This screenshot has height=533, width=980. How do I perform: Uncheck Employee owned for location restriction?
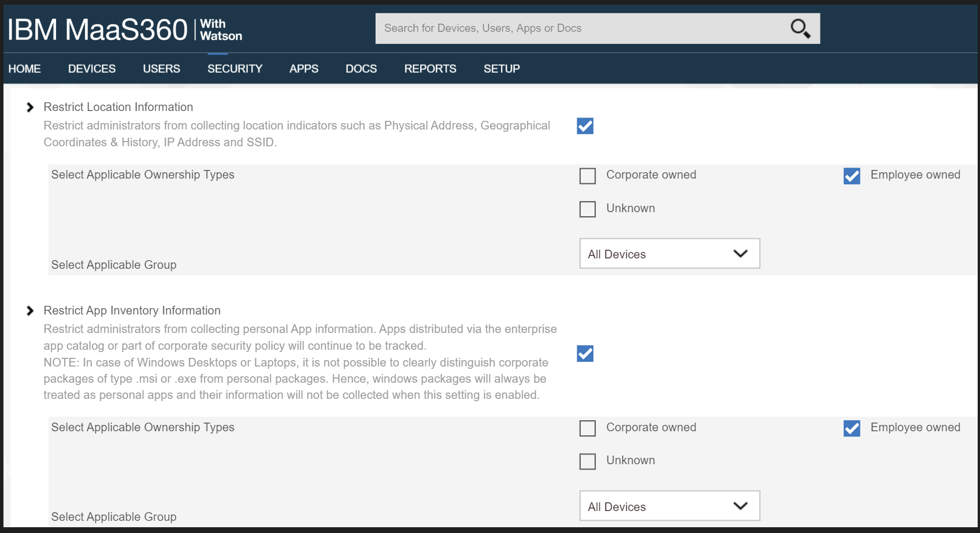(x=851, y=176)
